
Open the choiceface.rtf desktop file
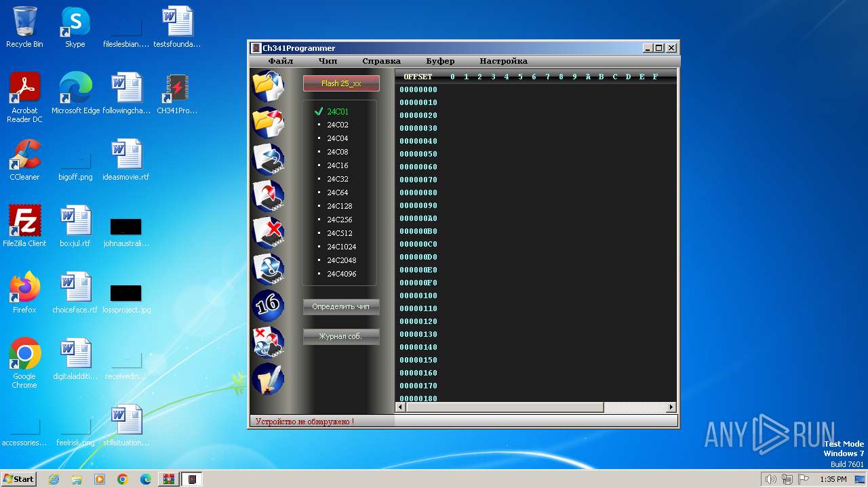(x=75, y=293)
